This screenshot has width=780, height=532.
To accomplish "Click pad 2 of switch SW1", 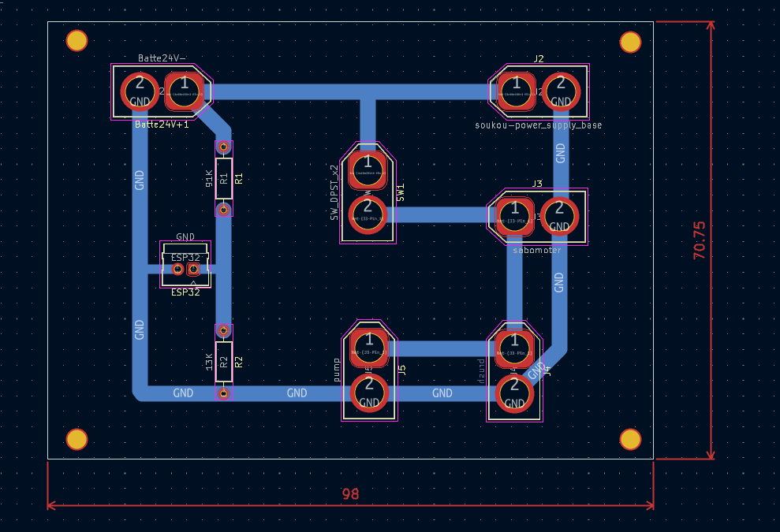I will [368, 214].
